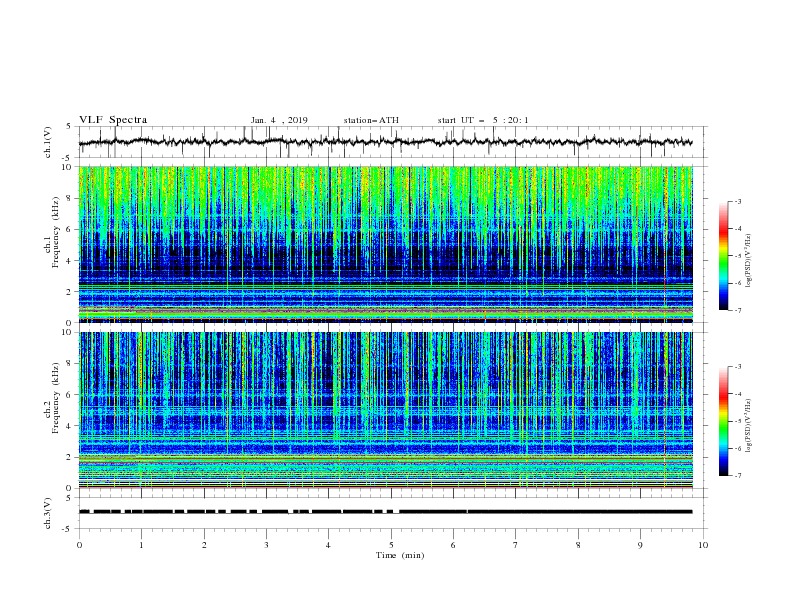Click the ch.3 black signal bar
This screenshot has height=612, width=792.
pos(385,512)
